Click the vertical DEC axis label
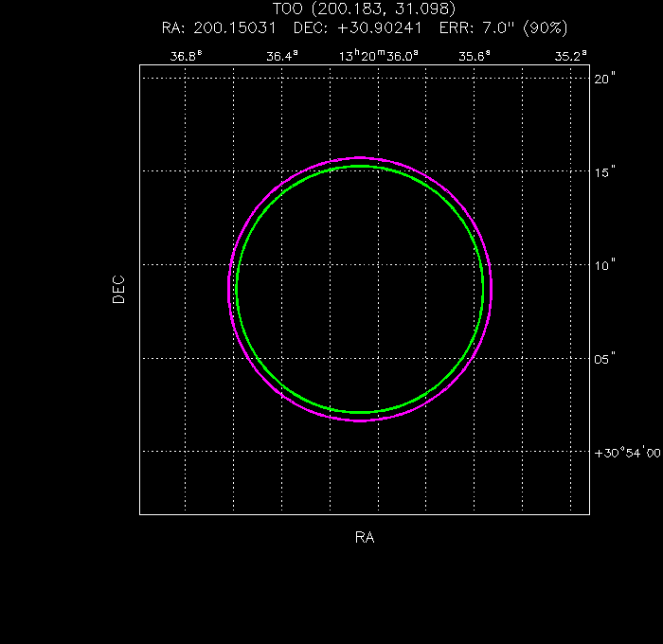Viewport: 663px width, 644px height. [x=118, y=289]
